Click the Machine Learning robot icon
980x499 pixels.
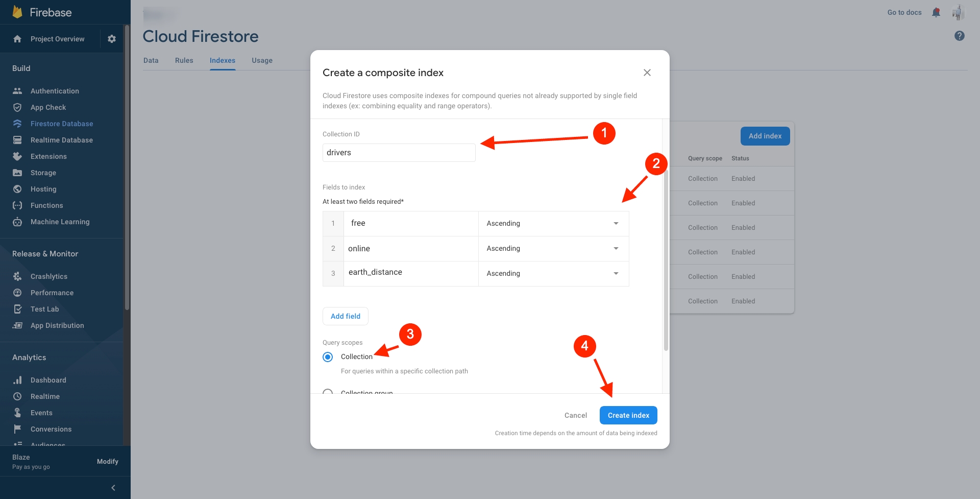coord(17,222)
